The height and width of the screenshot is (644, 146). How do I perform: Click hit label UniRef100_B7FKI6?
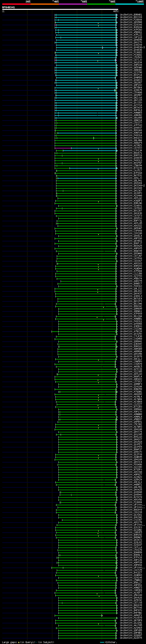131,557
